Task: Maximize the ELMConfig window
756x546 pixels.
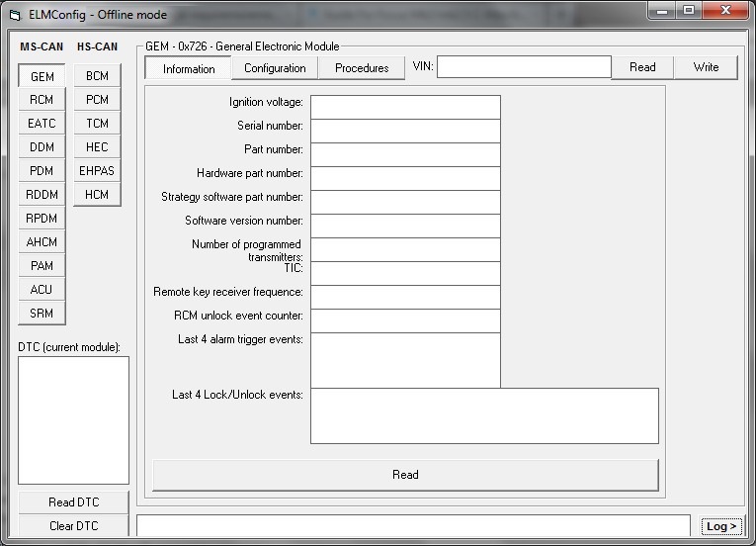Action: click(x=689, y=10)
